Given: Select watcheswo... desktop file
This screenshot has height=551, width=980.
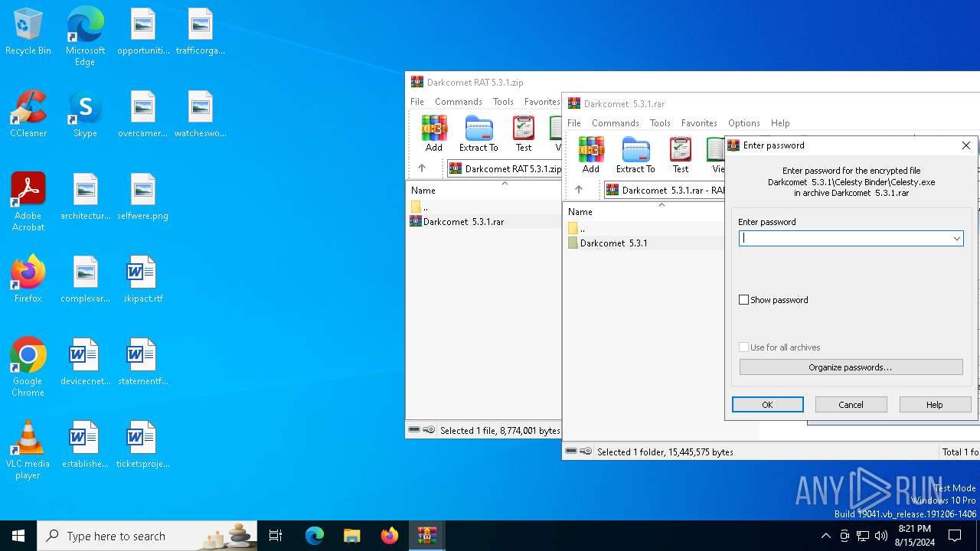Looking at the screenshot, I should 200,115.
